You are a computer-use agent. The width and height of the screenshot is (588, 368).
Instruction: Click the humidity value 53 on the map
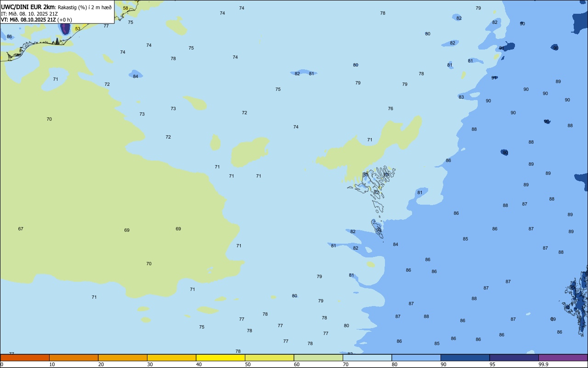(x=78, y=29)
